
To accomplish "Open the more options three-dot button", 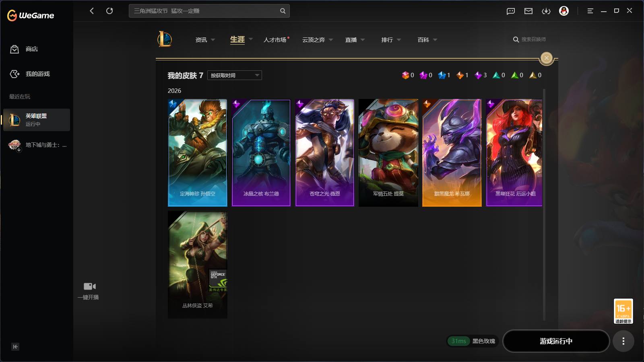I will click(623, 341).
